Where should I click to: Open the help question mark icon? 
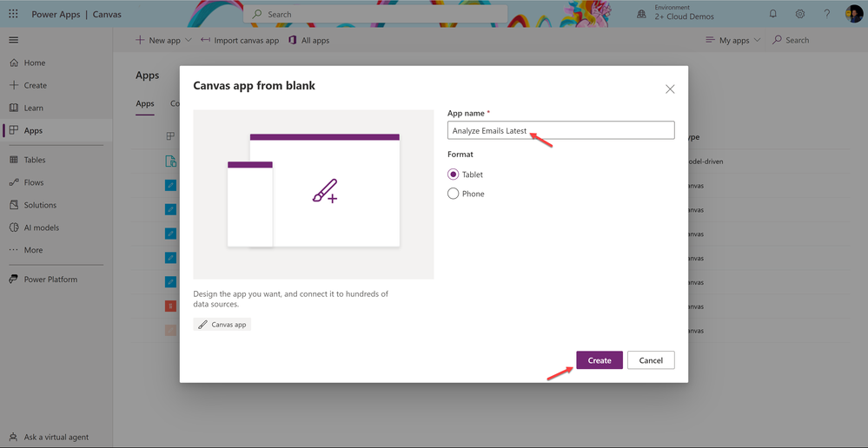point(826,14)
